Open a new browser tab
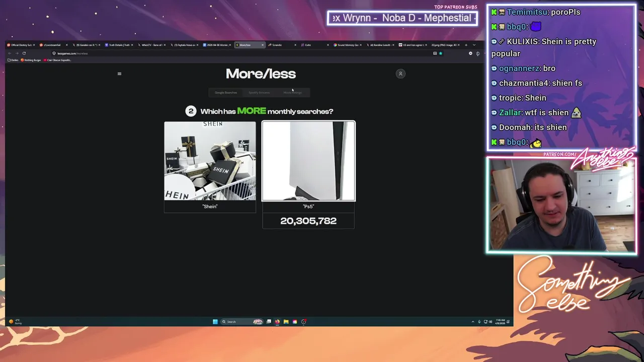The image size is (644, 362). click(x=466, y=45)
